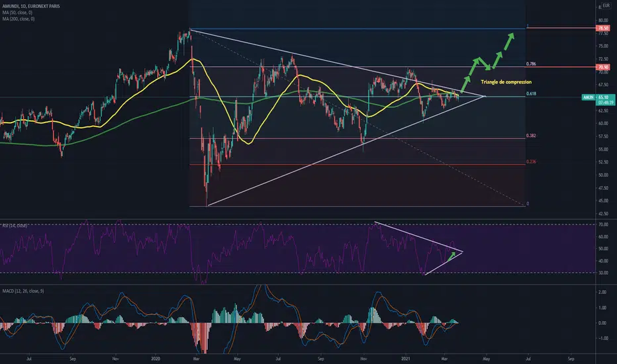This screenshot has height=364, width=617.
Task: Click the 0.236 Fibonacci level label
Action: (531, 161)
